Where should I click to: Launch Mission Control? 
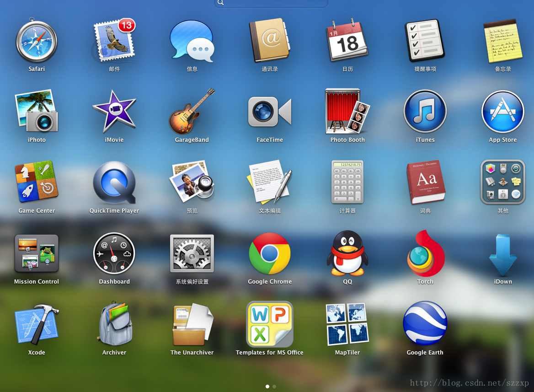[x=37, y=253]
